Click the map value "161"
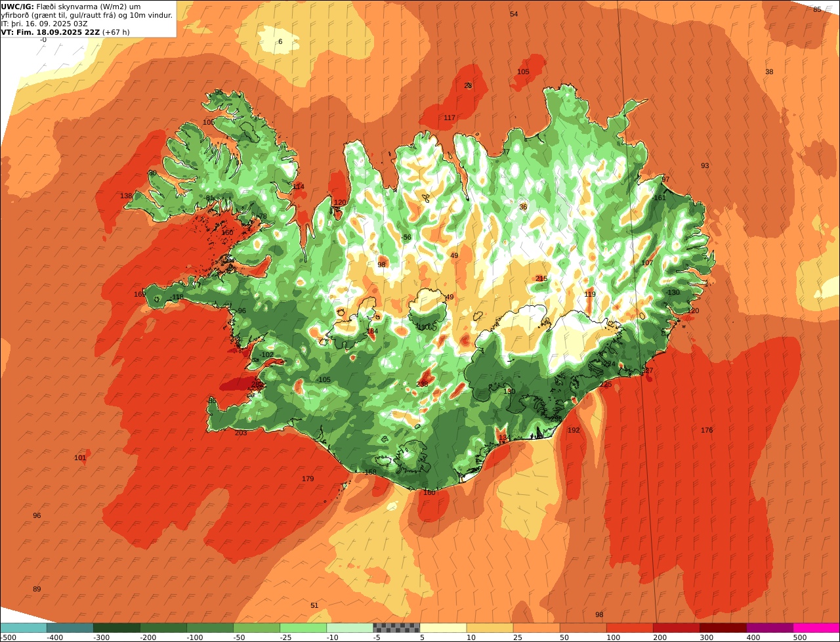Screen dimensions: 840x642 click(x=660, y=198)
